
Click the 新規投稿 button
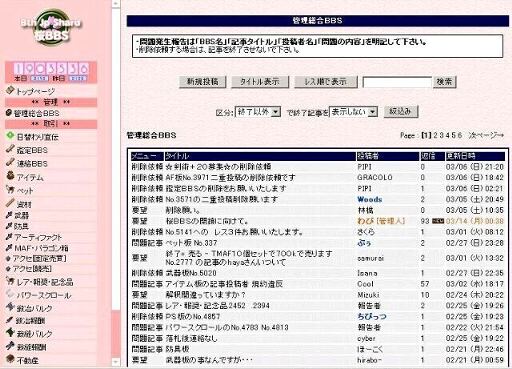pos(203,82)
